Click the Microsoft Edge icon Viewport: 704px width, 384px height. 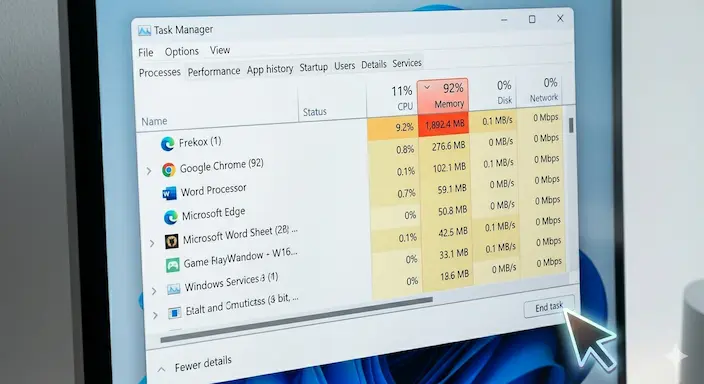171,217
